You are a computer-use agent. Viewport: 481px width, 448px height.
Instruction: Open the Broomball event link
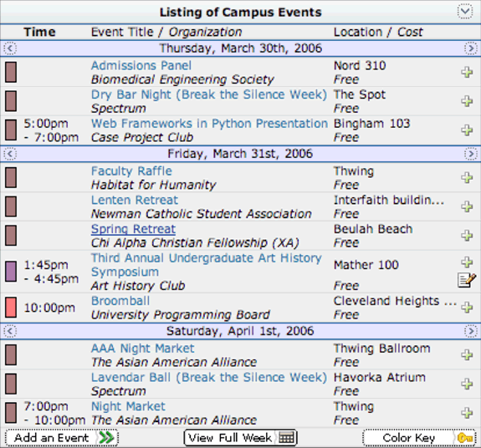120,301
